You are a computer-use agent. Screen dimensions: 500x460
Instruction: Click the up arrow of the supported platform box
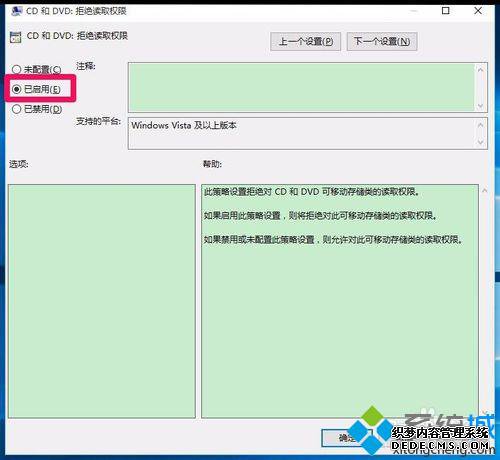click(480, 125)
